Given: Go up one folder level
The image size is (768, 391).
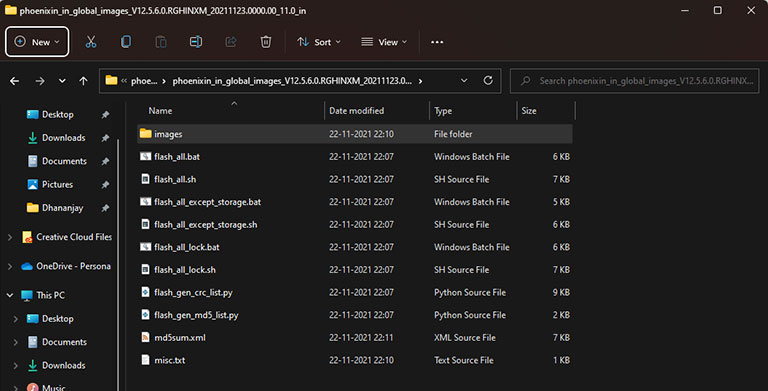Looking at the screenshot, I should point(83,81).
